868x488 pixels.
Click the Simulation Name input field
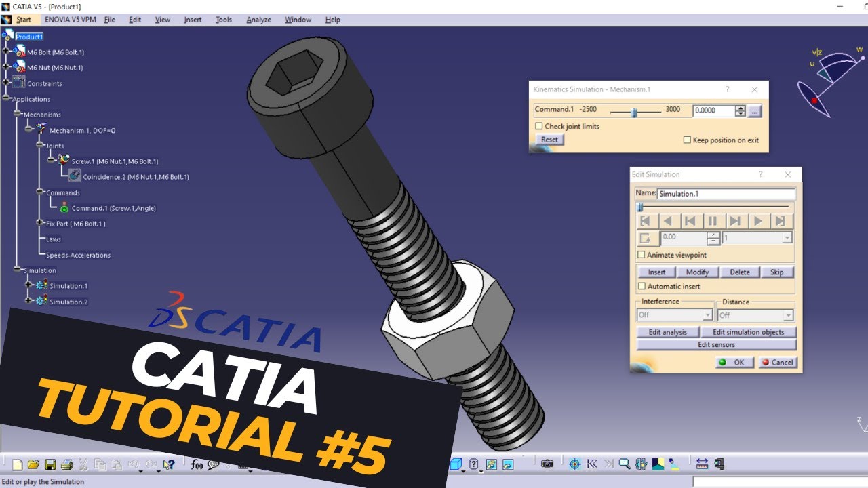click(x=726, y=194)
